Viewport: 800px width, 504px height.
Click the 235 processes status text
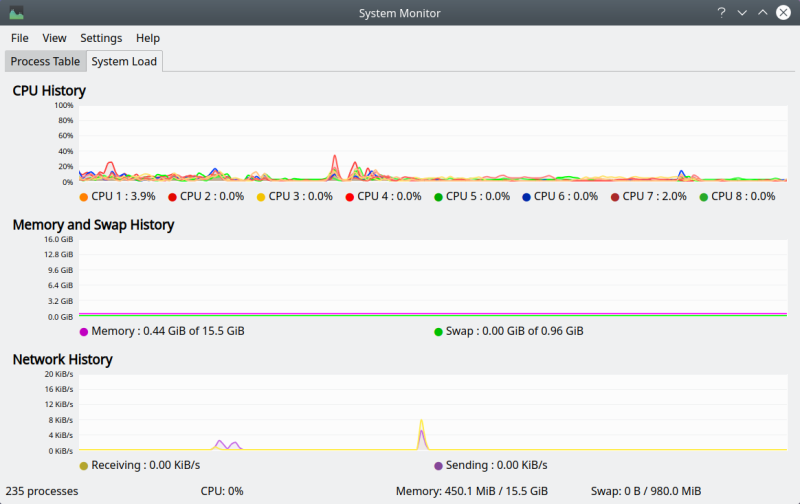[x=42, y=491]
